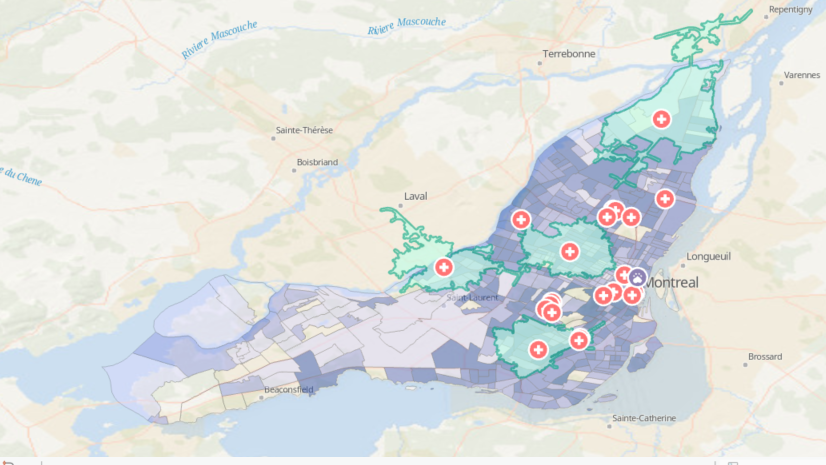
Task: Click leftmost marker of trio north of central zone
Action: 606,216
